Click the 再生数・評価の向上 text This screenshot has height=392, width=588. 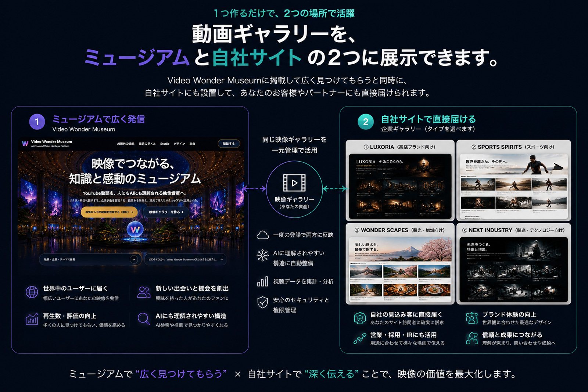tap(69, 316)
